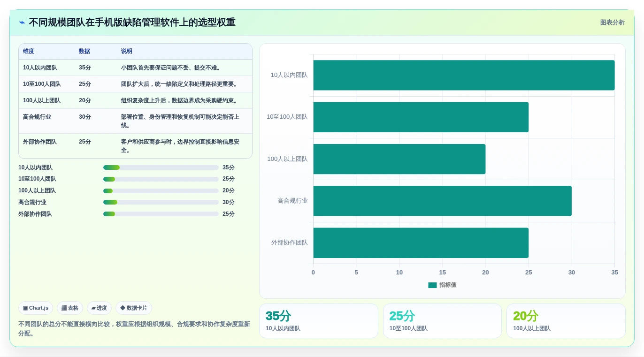Click description 团队扩大后，统一缺陷定义
Viewport: 644px width, 357px height.
(x=180, y=84)
